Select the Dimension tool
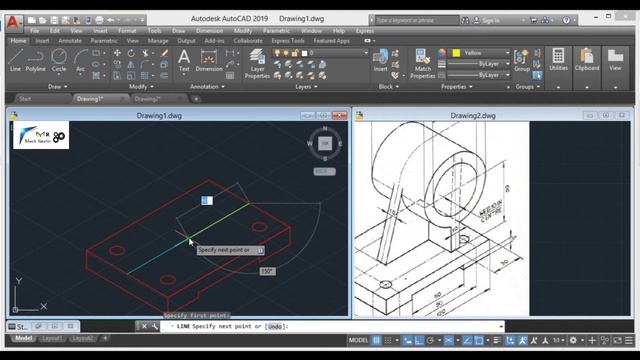 tap(209, 60)
